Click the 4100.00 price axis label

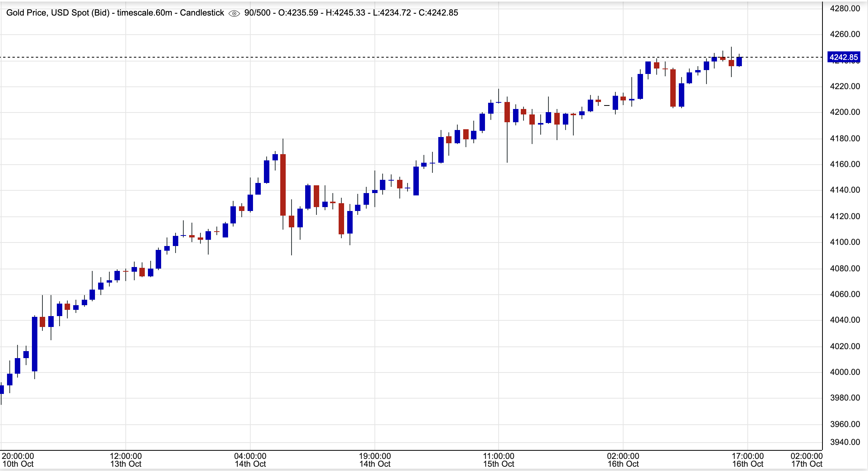click(845, 242)
